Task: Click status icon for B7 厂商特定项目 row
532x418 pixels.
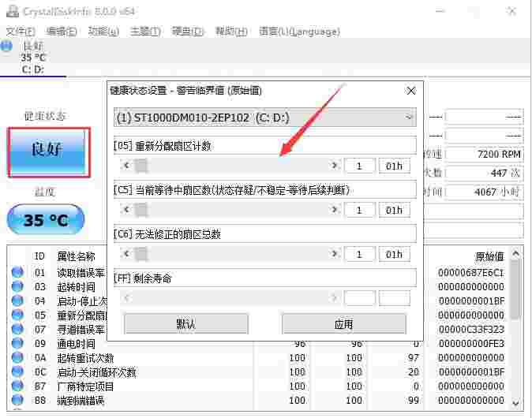Action: point(17,386)
